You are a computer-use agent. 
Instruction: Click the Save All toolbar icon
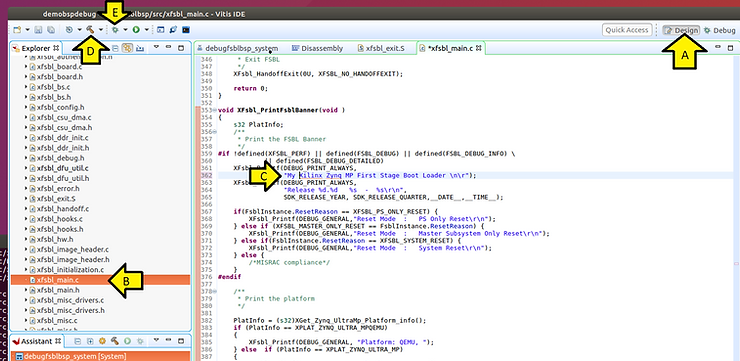tap(51, 30)
